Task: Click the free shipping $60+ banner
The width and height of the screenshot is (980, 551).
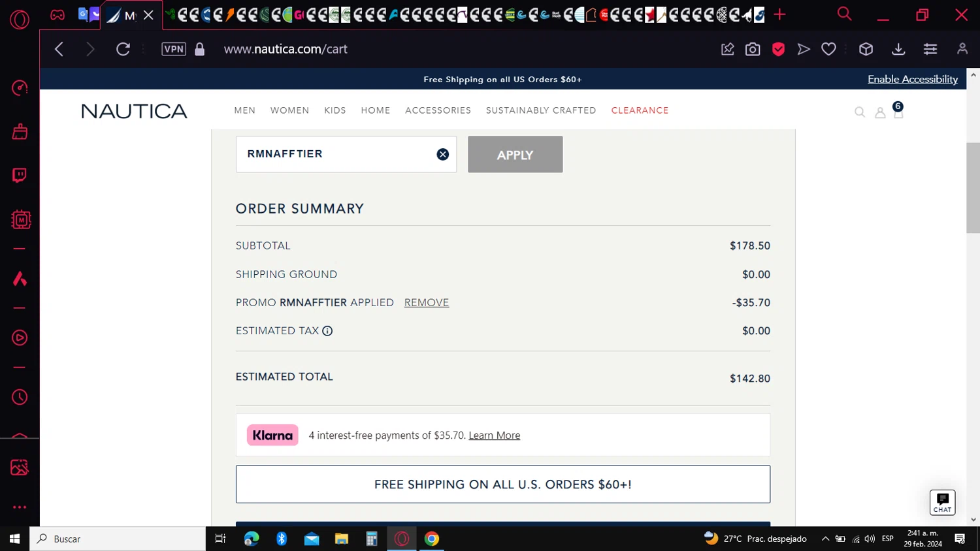Action: click(503, 484)
